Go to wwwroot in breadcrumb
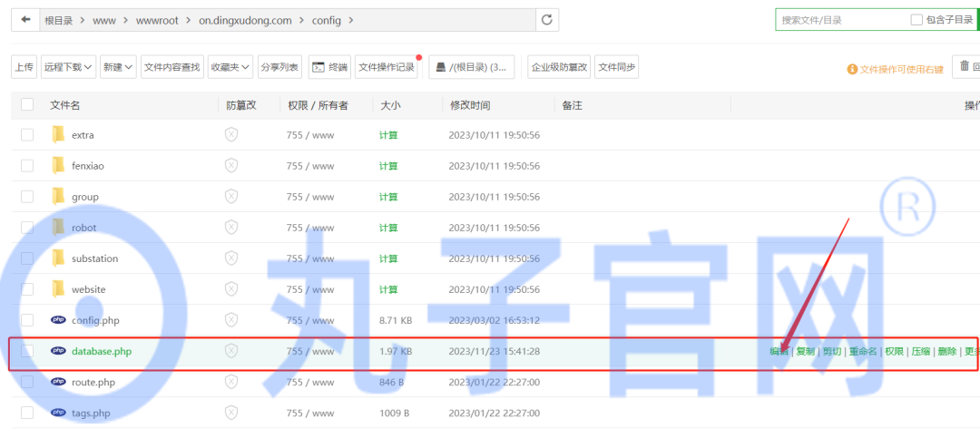Viewport: 980px width, 448px height. click(158, 20)
